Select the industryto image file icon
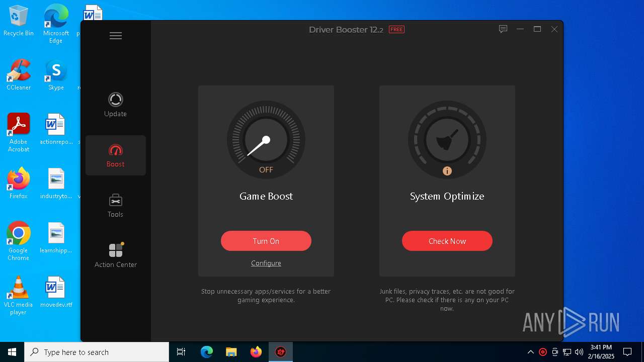This screenshot has height=362, width=644. 56,184
